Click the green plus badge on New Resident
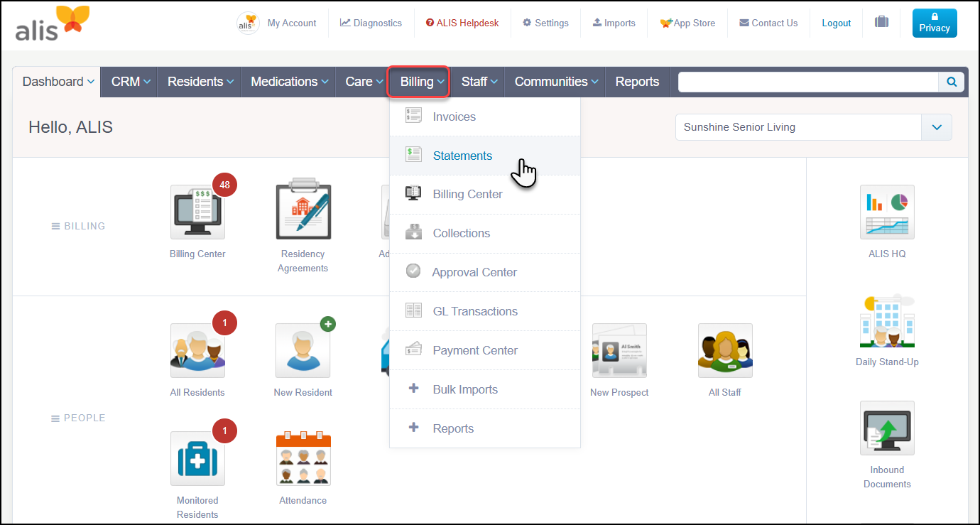This screenshot has height=525, width=980. 327,324
